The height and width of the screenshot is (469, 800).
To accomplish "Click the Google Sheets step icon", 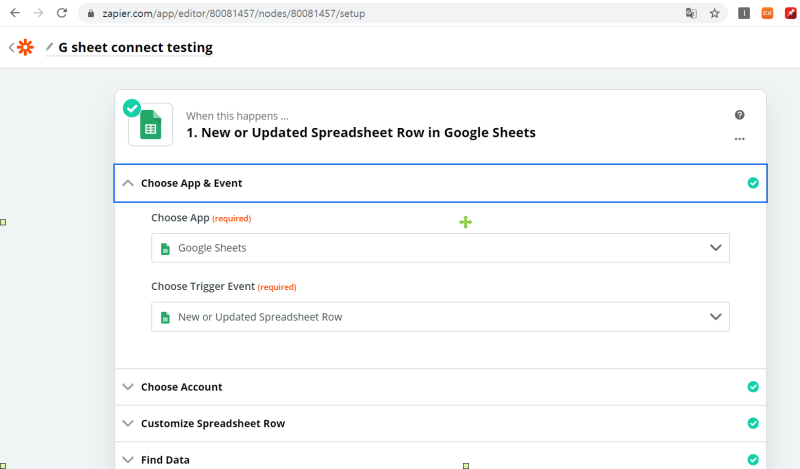I will pyautogui.click(x=151, y=125).
